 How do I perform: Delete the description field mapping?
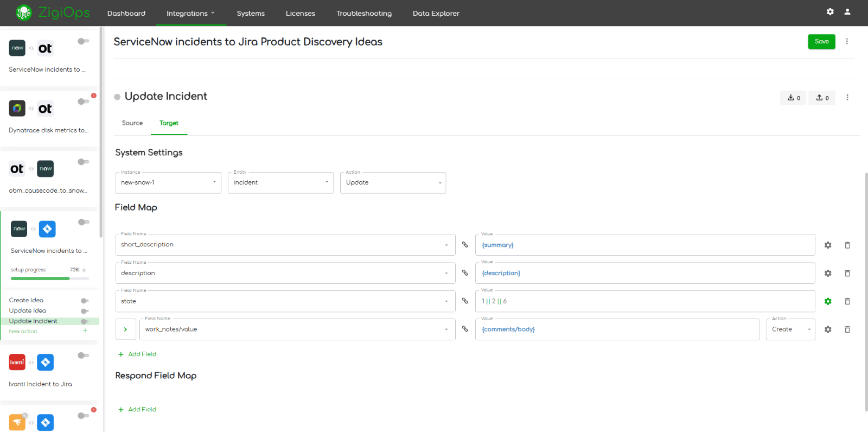847,274
